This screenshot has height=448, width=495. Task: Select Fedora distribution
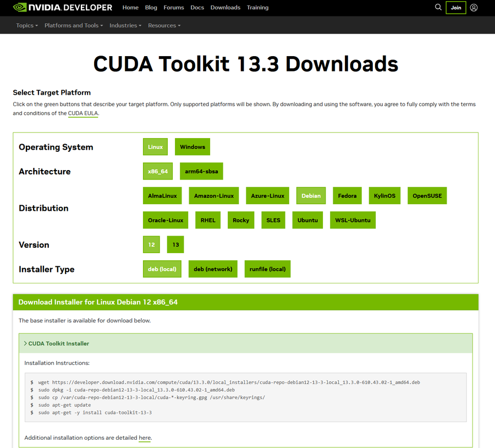(x=347, y=195)
